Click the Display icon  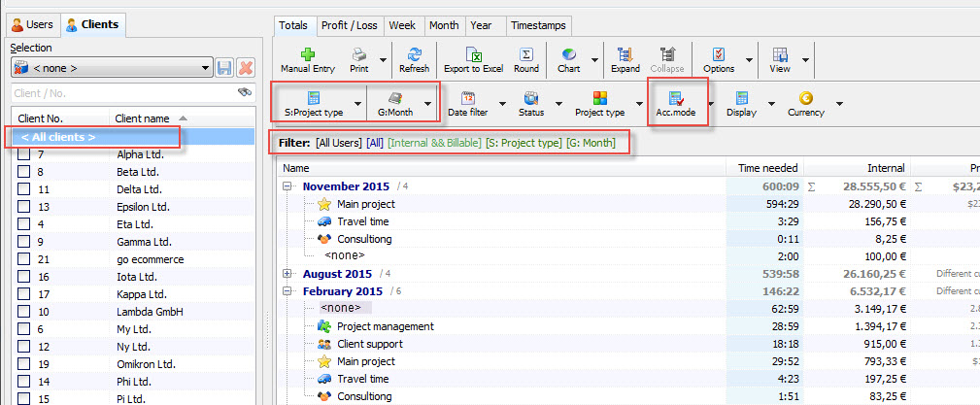741,98
